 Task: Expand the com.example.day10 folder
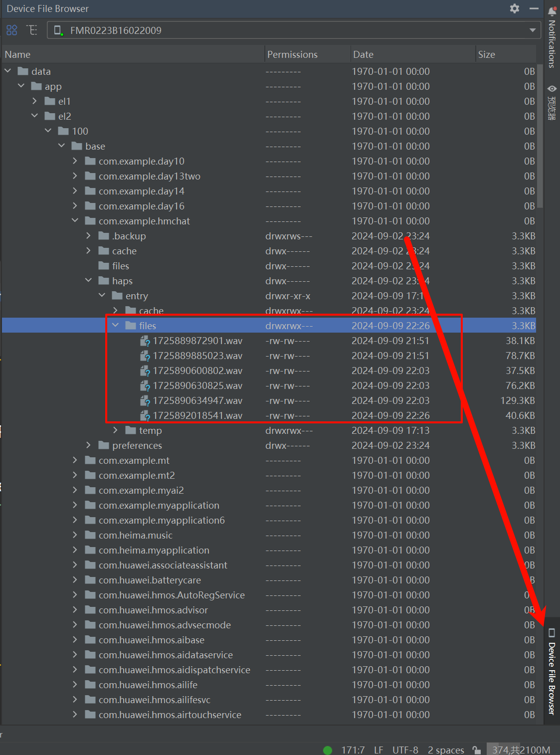(x=75, y=161)
